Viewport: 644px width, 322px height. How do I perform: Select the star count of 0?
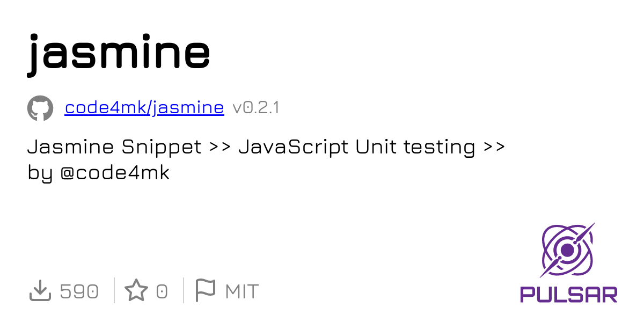tap(162, 291)
